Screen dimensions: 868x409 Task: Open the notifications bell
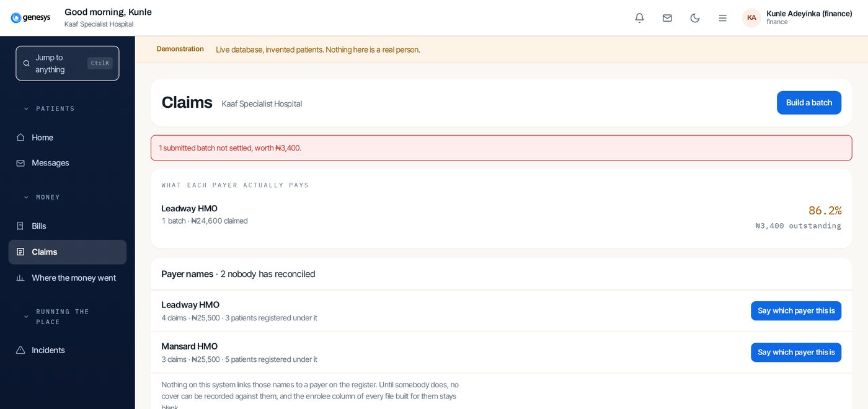tap(639, 18)
